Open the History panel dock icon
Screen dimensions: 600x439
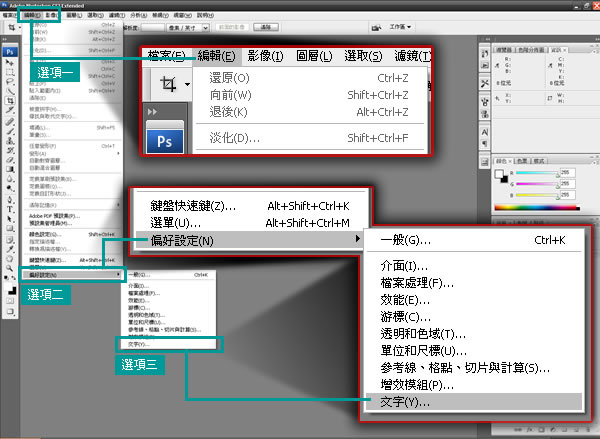click(485, 54)
